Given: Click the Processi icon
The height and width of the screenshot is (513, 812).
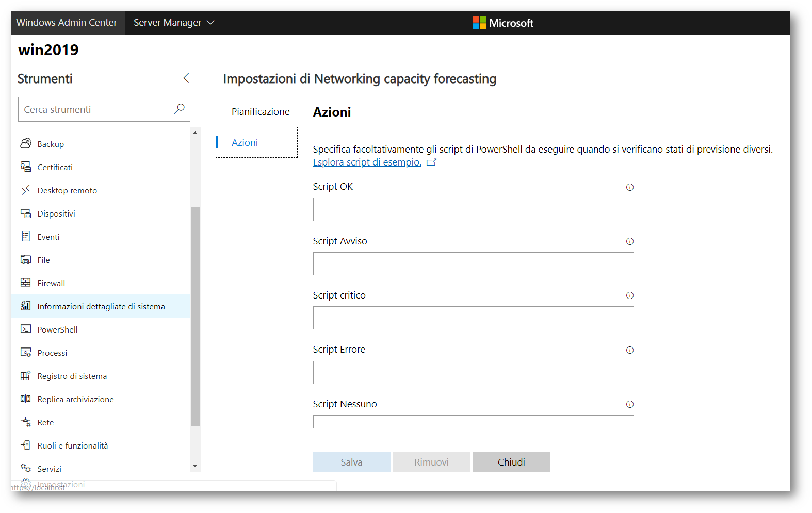Looking at the screenshot, I should tap(26, 352).
